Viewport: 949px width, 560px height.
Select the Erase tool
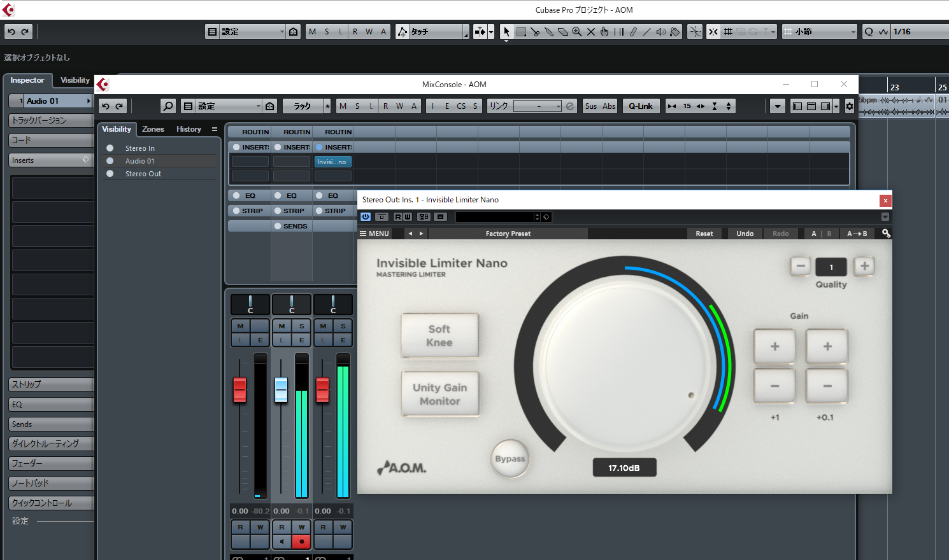pos(563,31)
